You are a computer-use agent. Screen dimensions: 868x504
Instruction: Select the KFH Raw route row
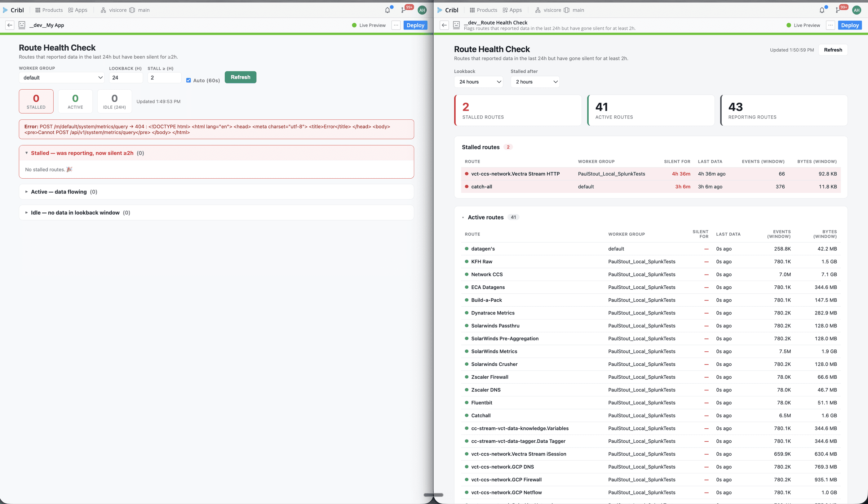651,262
